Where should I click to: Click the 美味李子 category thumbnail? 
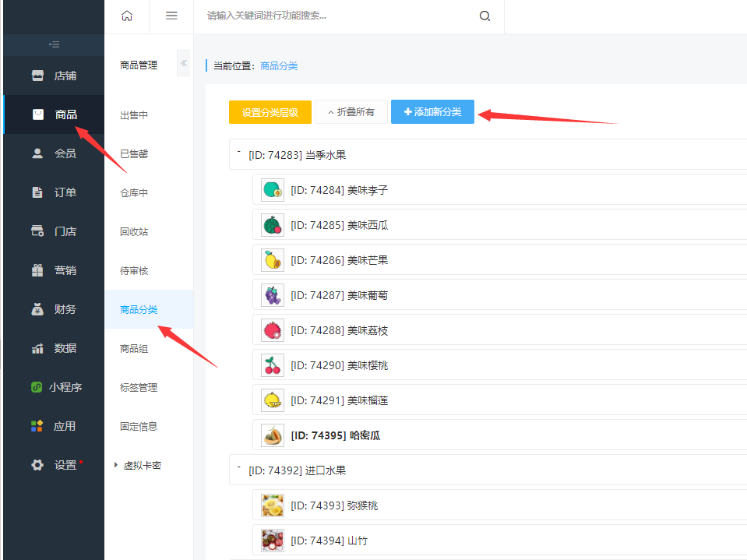point(273,190)
